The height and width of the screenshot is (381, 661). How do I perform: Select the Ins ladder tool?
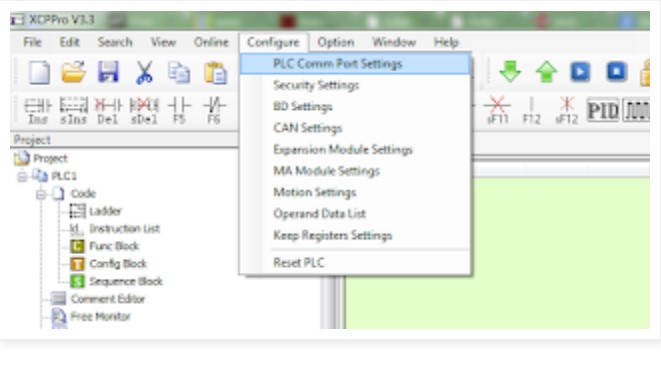[x=38, y=111]
